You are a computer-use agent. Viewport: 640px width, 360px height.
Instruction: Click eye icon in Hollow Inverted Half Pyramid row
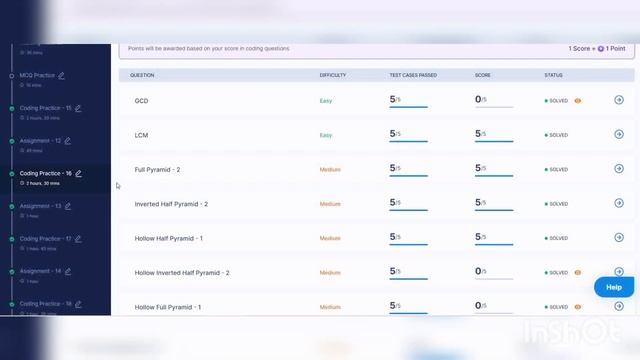tap(578, 272)
